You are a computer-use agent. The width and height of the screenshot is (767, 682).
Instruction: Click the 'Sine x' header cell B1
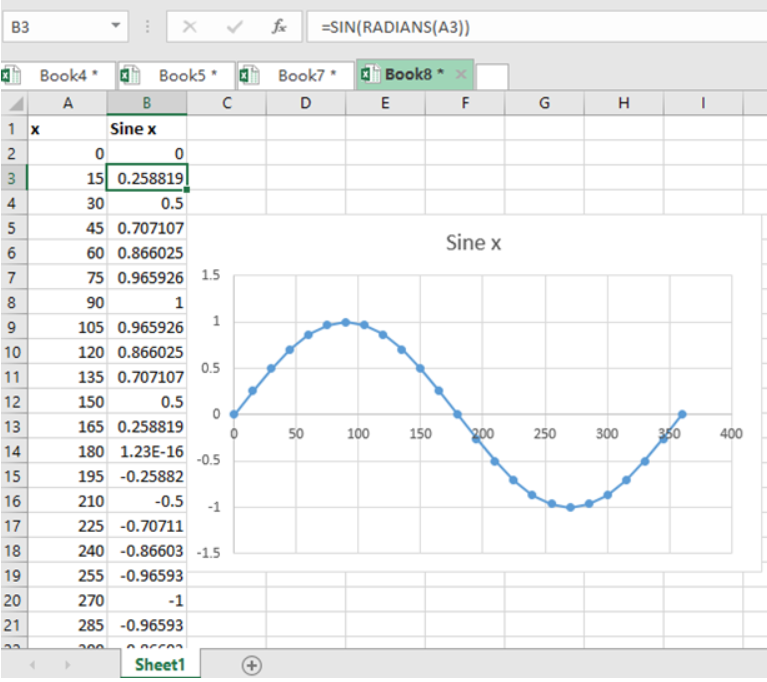click(147, 129)
